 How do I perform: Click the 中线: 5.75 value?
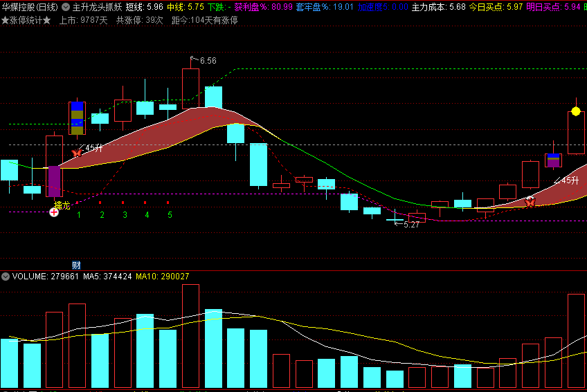tap(186, 7)
